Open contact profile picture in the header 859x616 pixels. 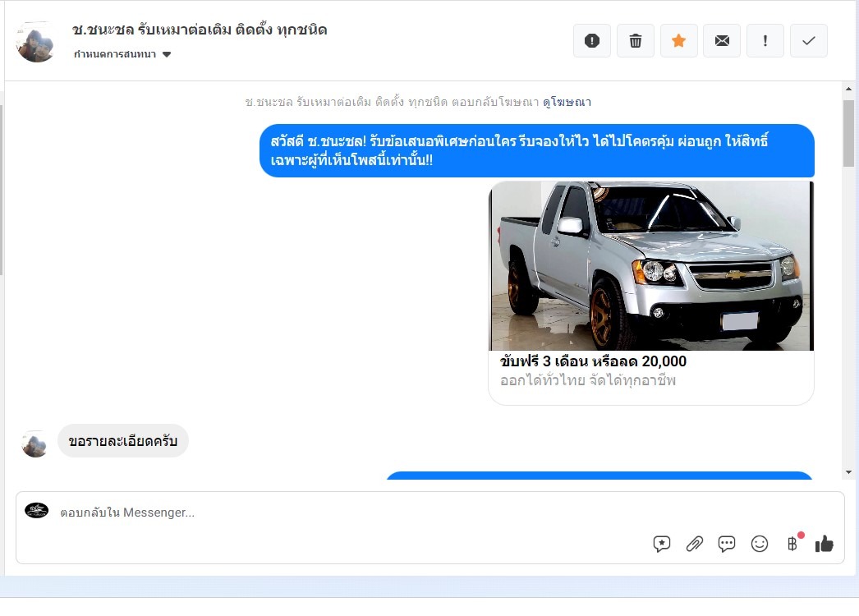click(36, 42)
